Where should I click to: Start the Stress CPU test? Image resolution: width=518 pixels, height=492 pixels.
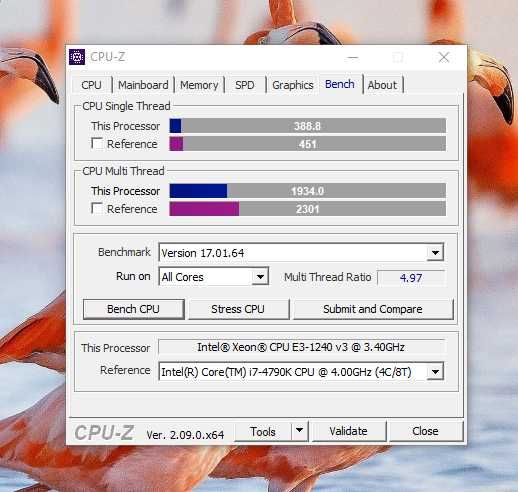click(238, 309)
